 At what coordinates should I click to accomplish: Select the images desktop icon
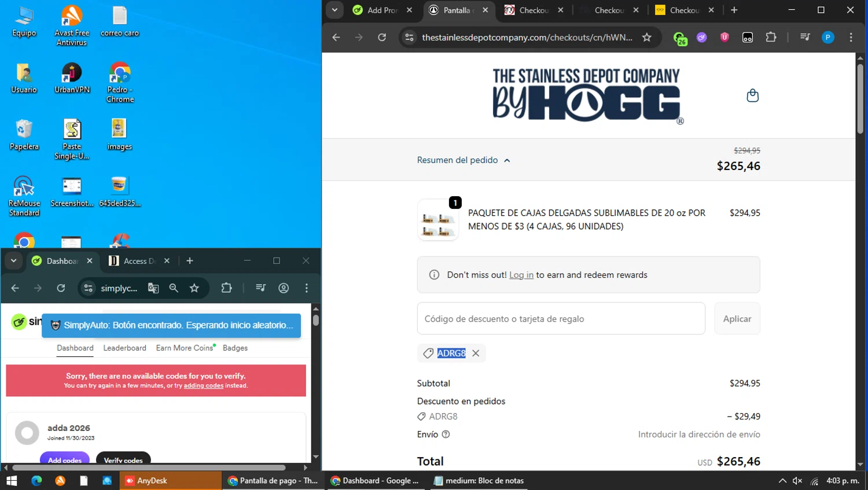click(x=120, y=135)
